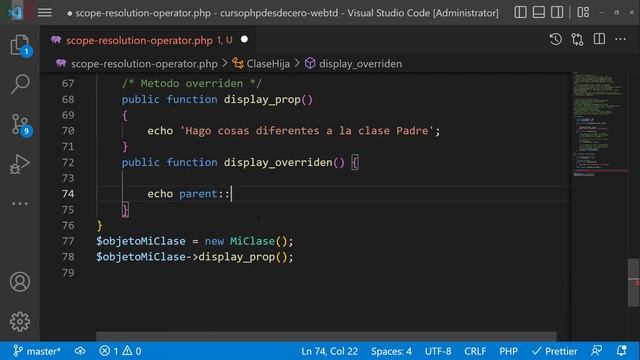This screenshot has width=640, height=360.
Task: Click line number 74 in gutter
Action: pos(68,193)
